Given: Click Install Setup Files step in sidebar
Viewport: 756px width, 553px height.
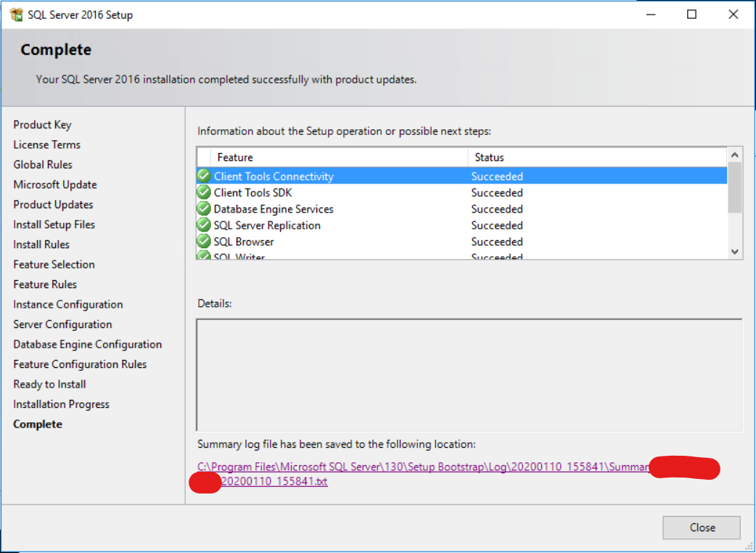Looking at the screenshot, I should coord(54,225).
